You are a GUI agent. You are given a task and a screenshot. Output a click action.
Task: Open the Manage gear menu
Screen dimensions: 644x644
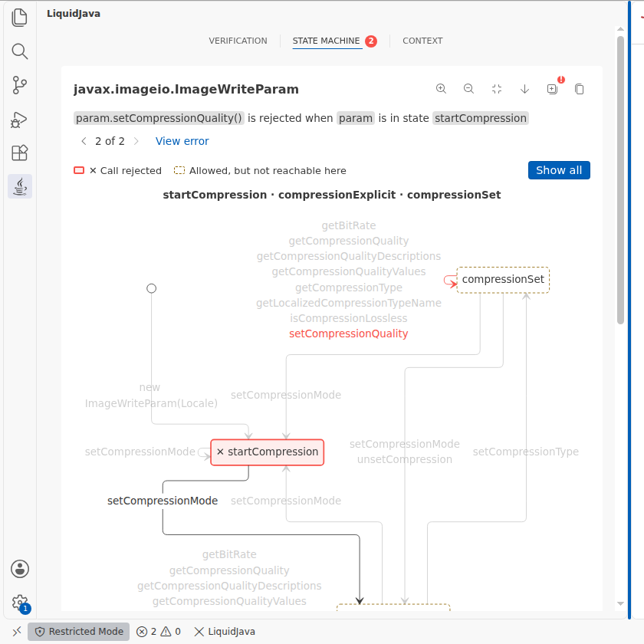(20, 603)
